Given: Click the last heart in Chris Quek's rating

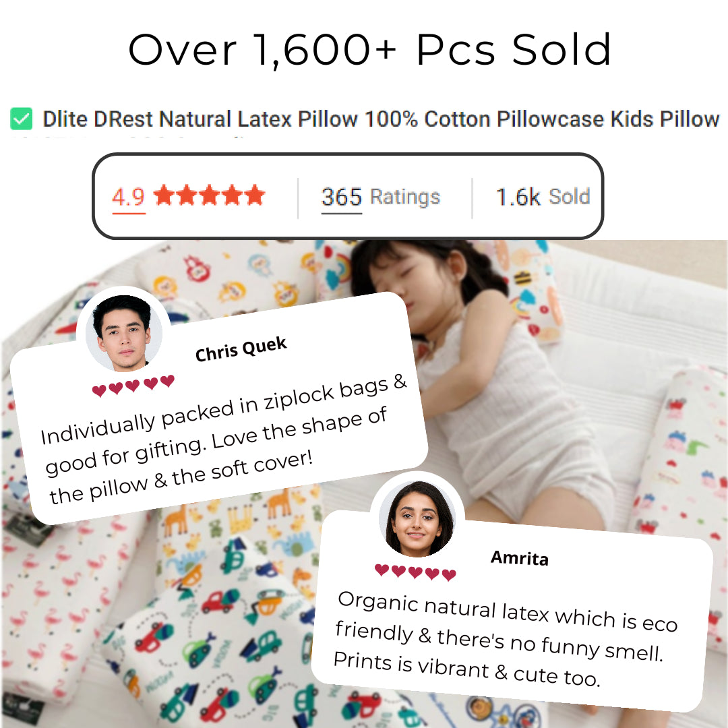Looking at the screenshot, I should [x=168, y=381].
